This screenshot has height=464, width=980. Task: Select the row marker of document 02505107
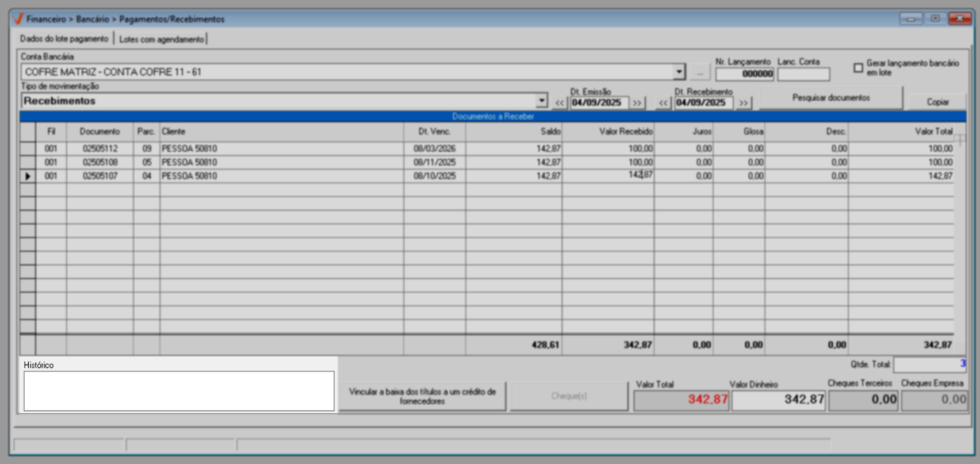pos(28,176)
